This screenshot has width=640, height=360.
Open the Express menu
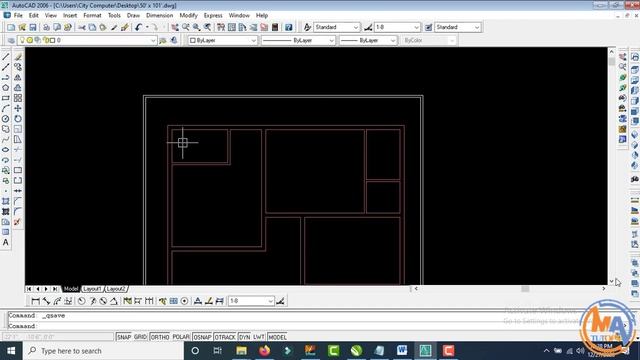click(213, 16)
